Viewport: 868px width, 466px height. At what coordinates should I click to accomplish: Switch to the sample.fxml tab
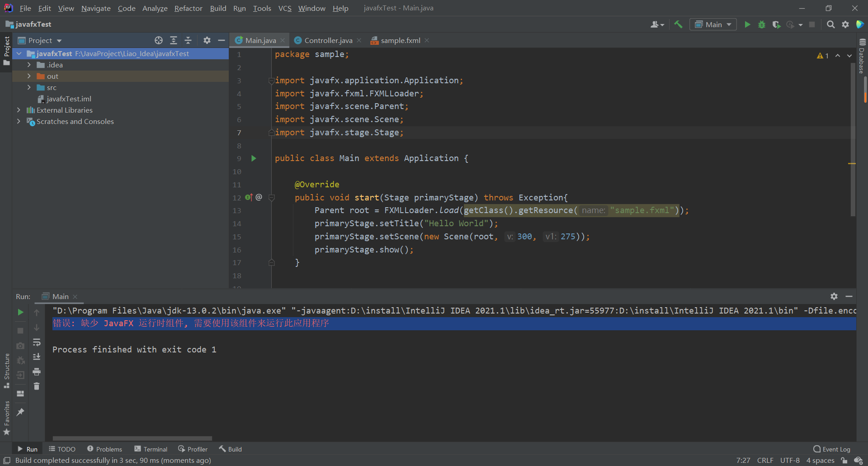[x=400, y=40]
